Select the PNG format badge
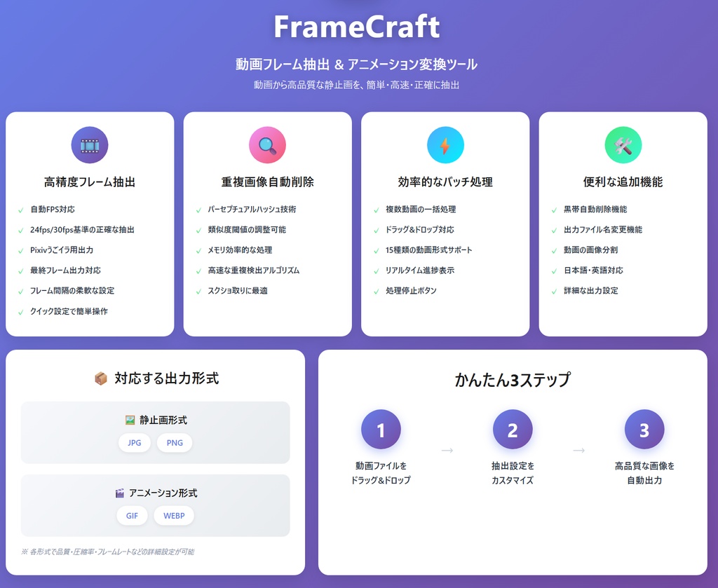 174,442
